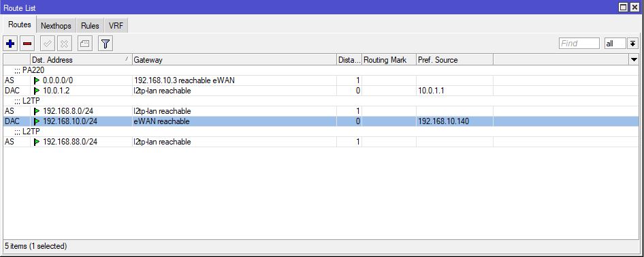Open the VRF tab
This screenshot has width=644, height=257.
[116, 25]
